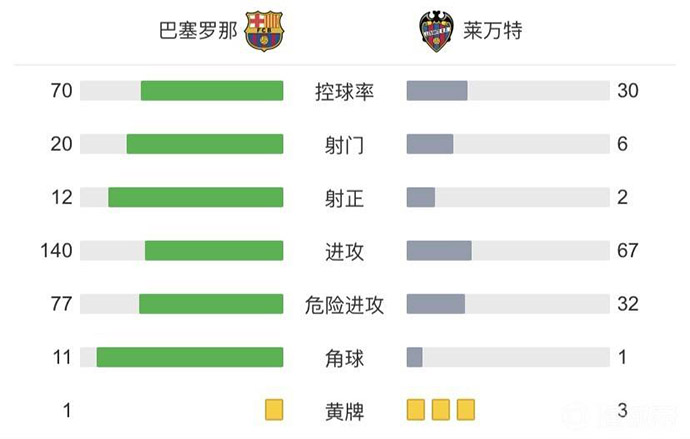Click Barcelona's green corner kicks bar
The height and width of the screenshot is (439, 690).
click(190, 357)
